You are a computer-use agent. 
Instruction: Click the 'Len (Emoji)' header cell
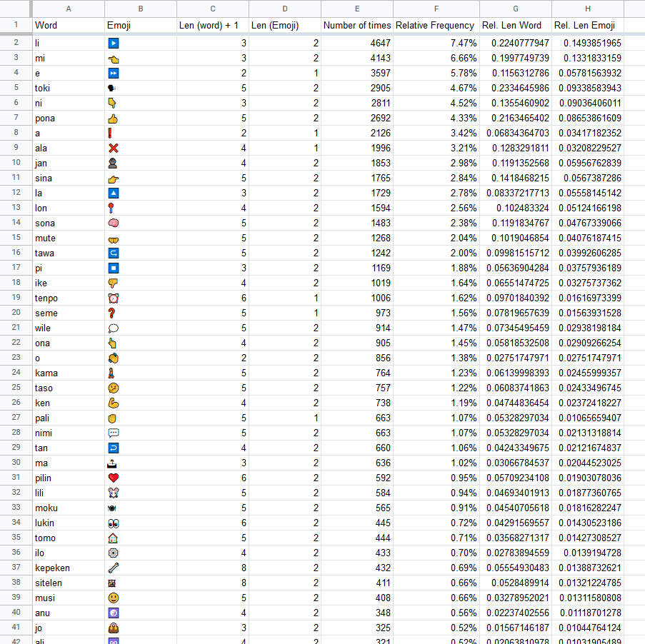click(x=285, y=25)
